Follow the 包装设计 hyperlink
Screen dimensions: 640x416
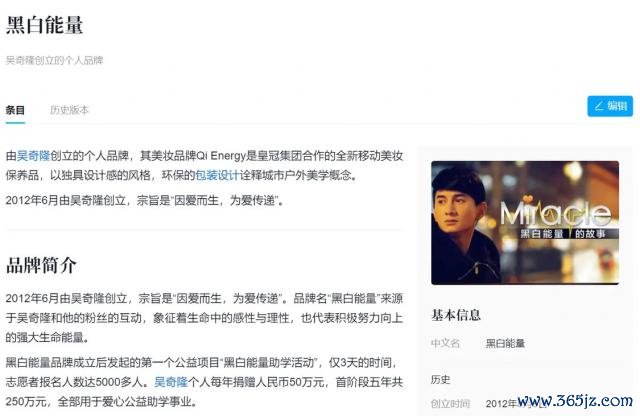[x=217, y=175]
